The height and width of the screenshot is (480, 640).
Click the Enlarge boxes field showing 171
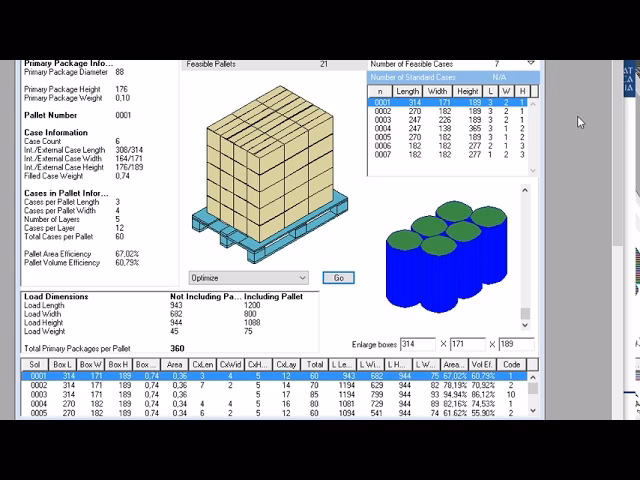(468, 344)
